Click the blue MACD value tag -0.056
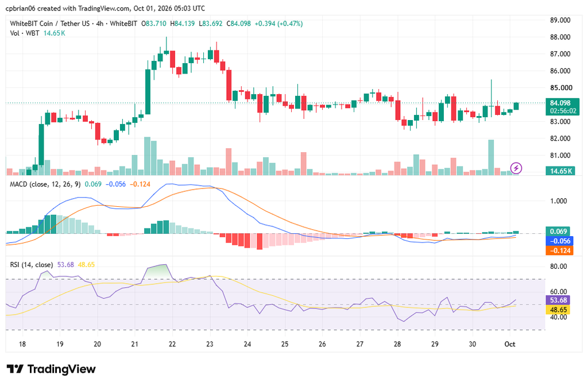Viewport: 588px width, 386px height. coord(559,241)
